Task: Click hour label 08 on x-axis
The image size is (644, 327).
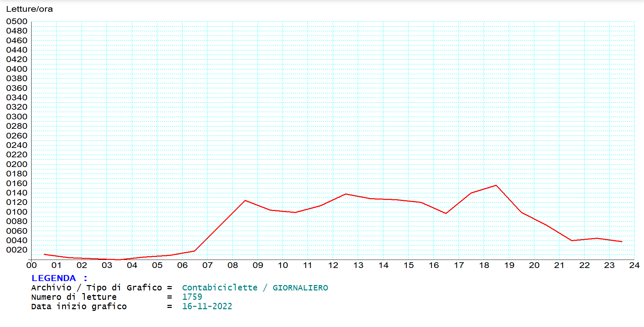Action: point(233,265)
